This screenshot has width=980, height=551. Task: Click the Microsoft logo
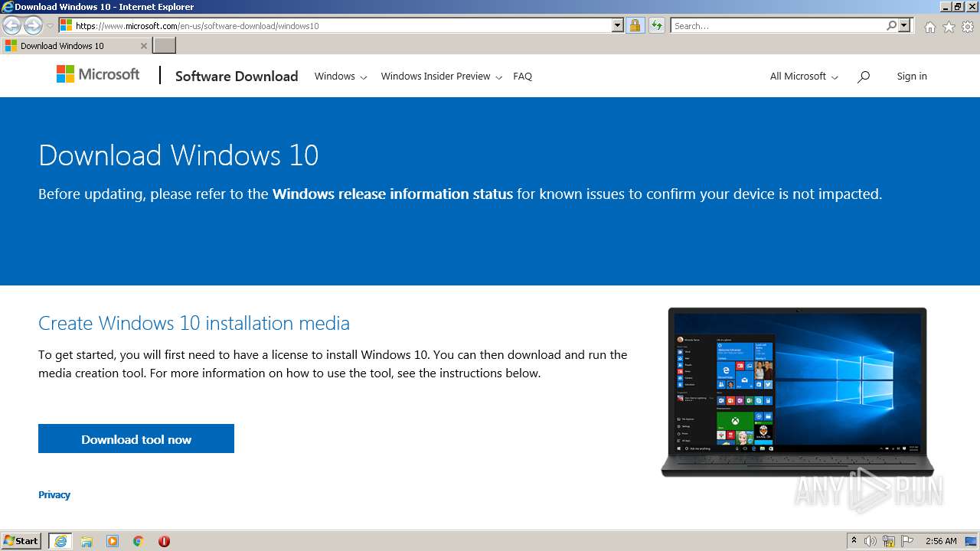pos(98,74)
